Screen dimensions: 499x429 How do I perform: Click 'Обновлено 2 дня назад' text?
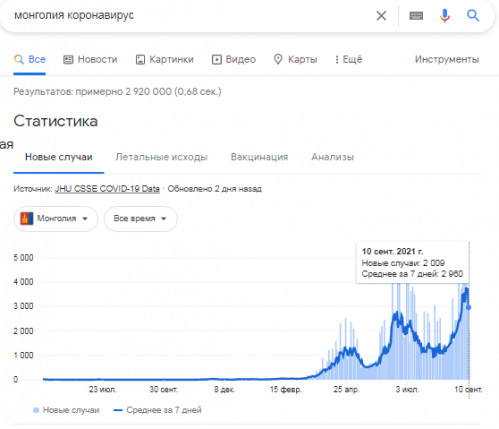(214, 189)
